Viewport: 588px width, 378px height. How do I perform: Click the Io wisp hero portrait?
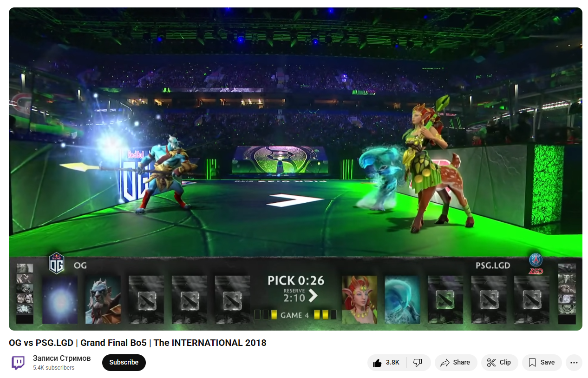60,300
